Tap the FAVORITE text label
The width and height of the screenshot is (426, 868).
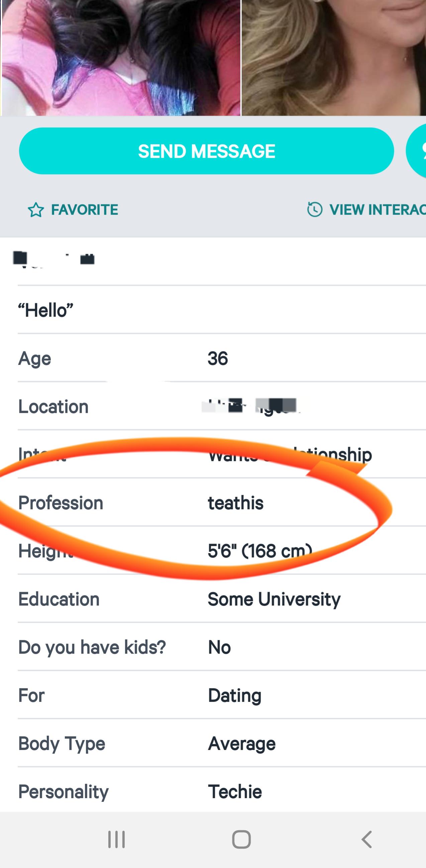84,210
